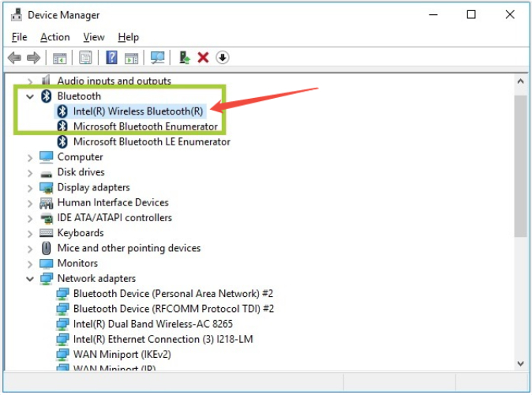532x395 pixels.
Task: Open the File menu
Action: 20,37
